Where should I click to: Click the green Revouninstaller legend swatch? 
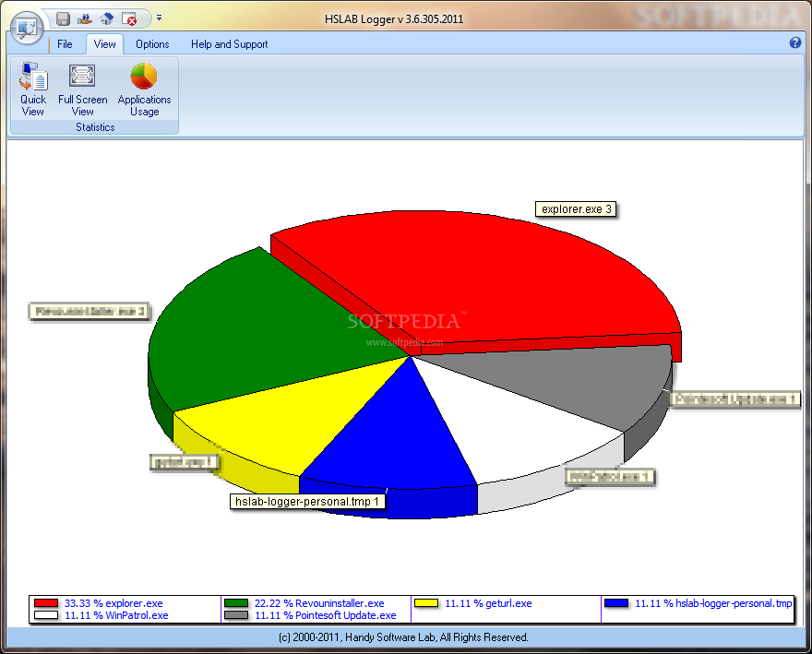236,603
